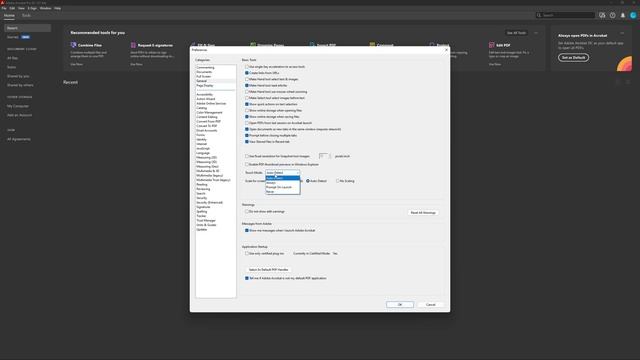Confirm preferences with OK button
Image resolution: width=640 pixels, height=360 pixels.
[x=400, y=304]
